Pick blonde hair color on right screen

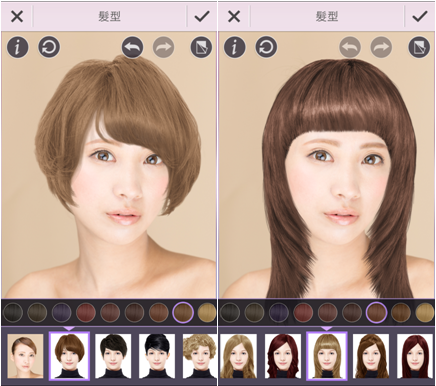[425, 313]
